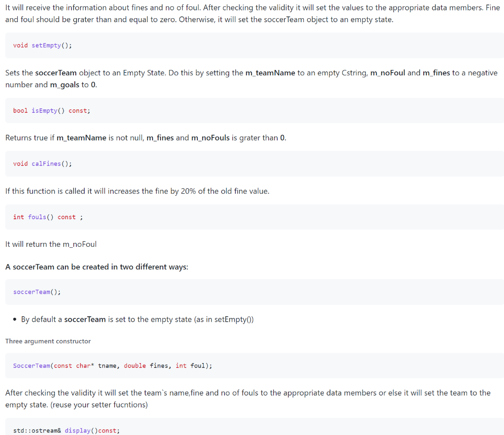Click the SoccerTeam three argument constructor code
Screen dimensions: 504x435
113,366
